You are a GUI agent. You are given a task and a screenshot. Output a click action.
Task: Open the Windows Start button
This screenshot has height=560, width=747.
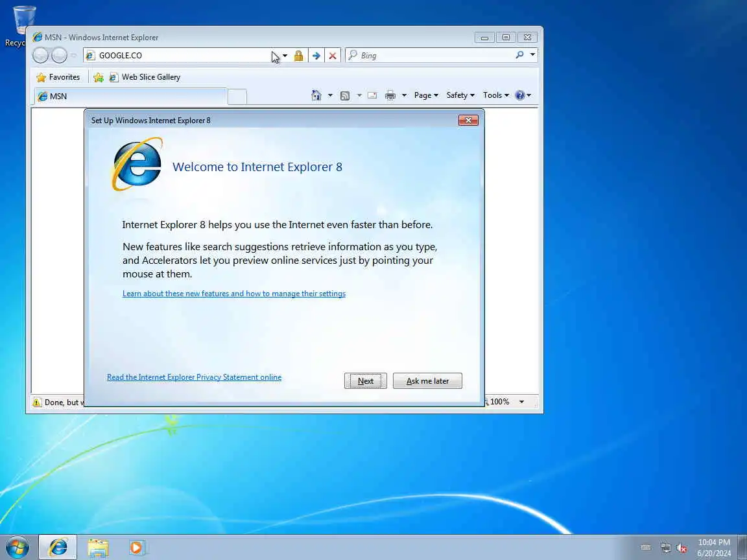18,548
